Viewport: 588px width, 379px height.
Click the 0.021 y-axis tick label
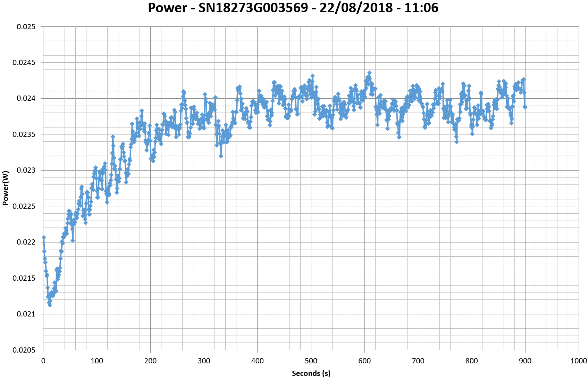[26, 314]
